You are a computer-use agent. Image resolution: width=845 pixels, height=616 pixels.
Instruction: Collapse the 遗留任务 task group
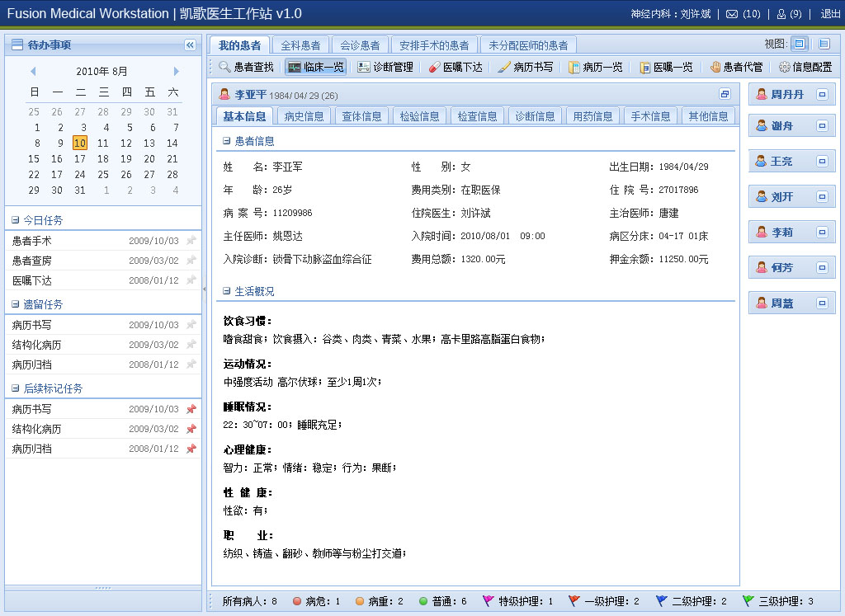pos(16,304)
